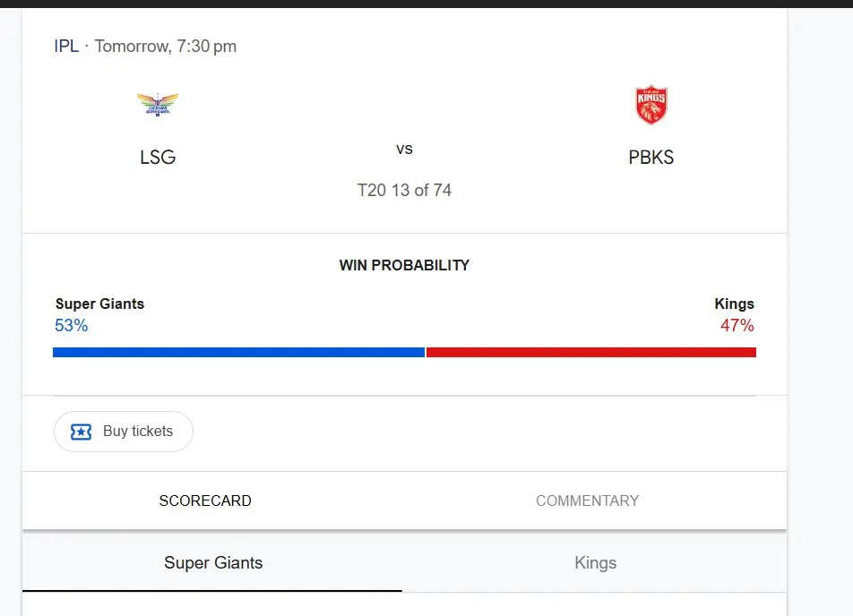Image resolution: width=853 pixels, height=616 pixels.
Task: Click the PBKS team abbreviation
Action: click(x=651, y=158)
